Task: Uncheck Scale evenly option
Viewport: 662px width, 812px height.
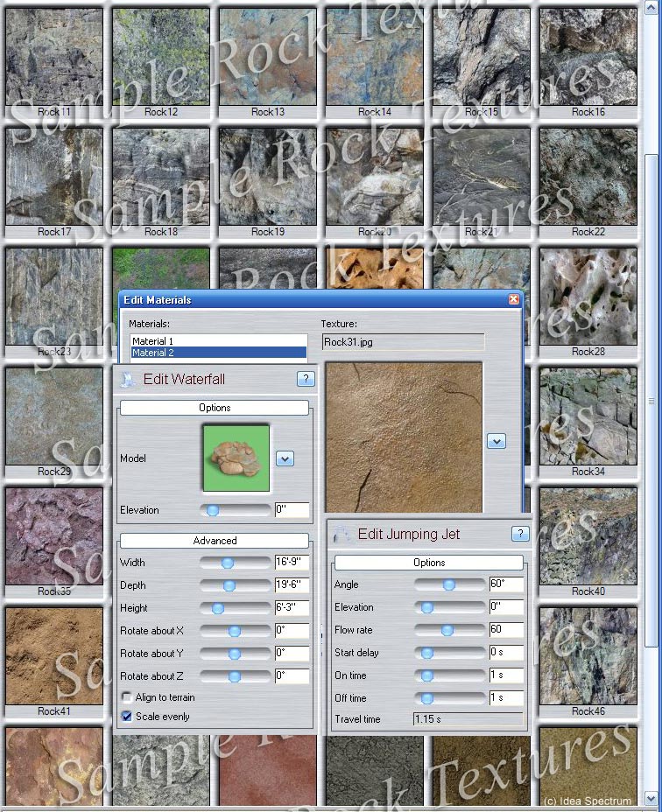Action: click(126, 717)
